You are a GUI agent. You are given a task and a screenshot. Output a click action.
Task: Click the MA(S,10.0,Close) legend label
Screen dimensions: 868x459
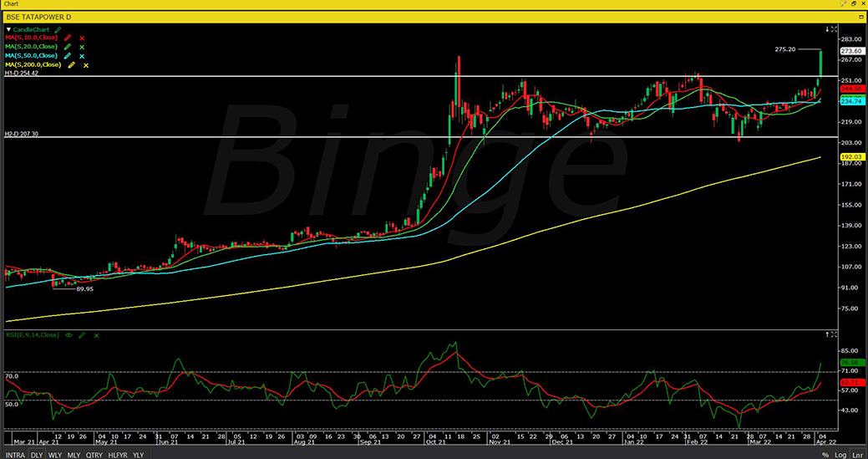click(30, 38)
